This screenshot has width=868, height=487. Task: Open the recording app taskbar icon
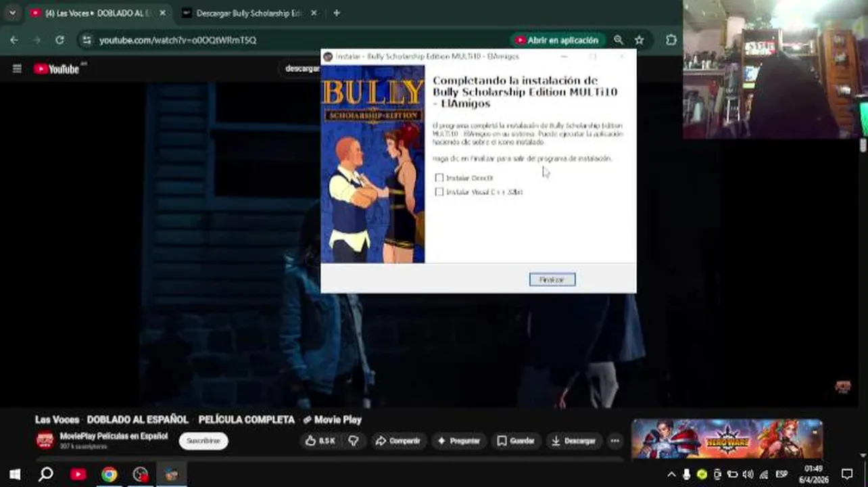[x=141, y=474]
